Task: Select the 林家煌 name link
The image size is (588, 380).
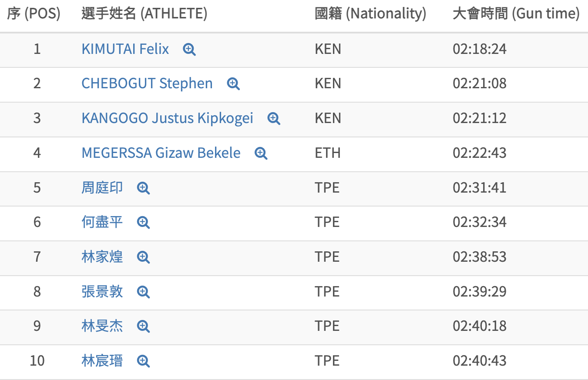Action: pos(102,257)
